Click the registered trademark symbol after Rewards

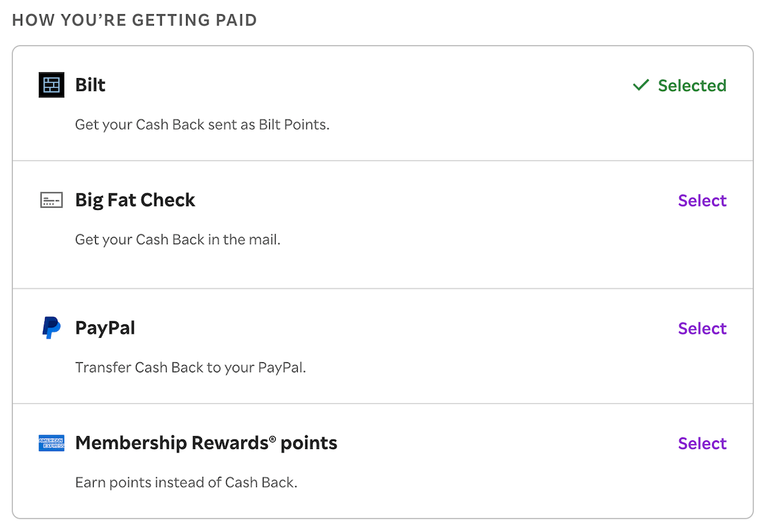click(x=273, y=439)
